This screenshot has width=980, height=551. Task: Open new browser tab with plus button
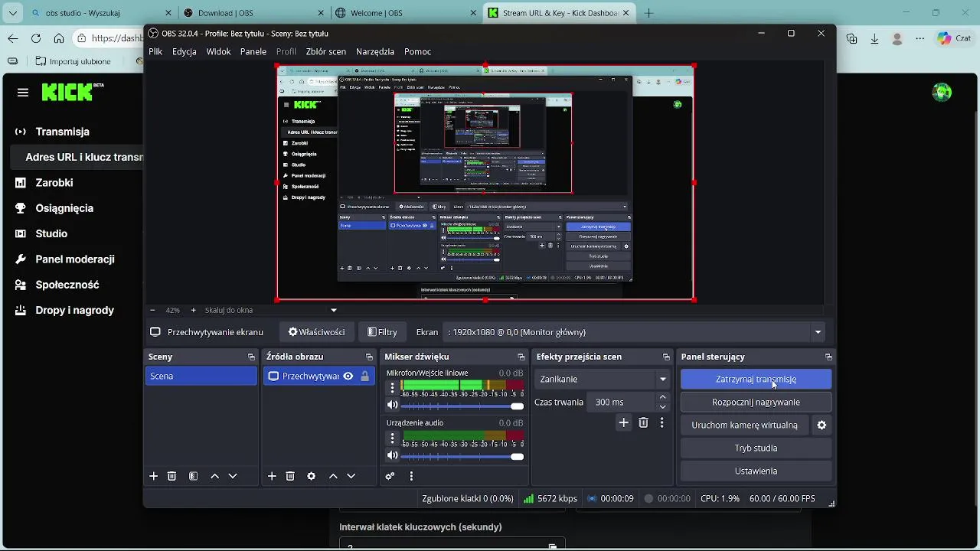[649, 13]
